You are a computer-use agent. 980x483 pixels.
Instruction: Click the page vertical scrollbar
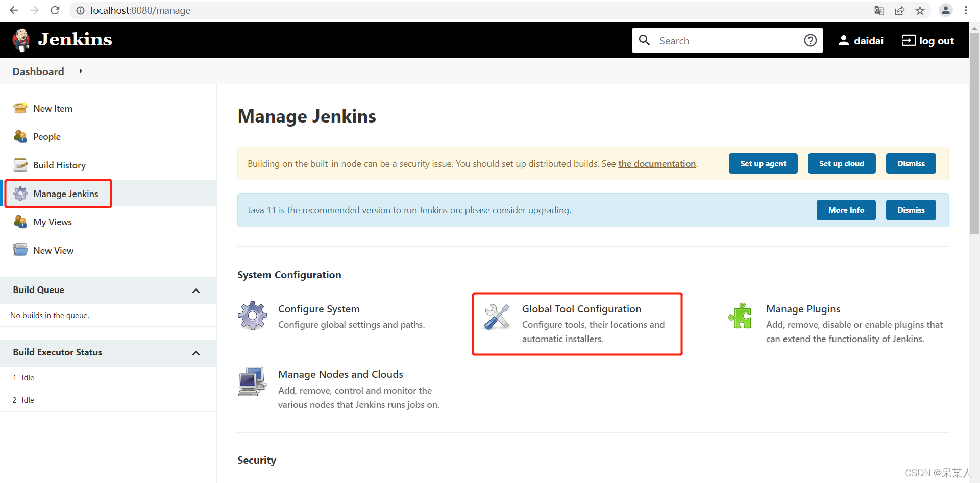coord(974,133)
